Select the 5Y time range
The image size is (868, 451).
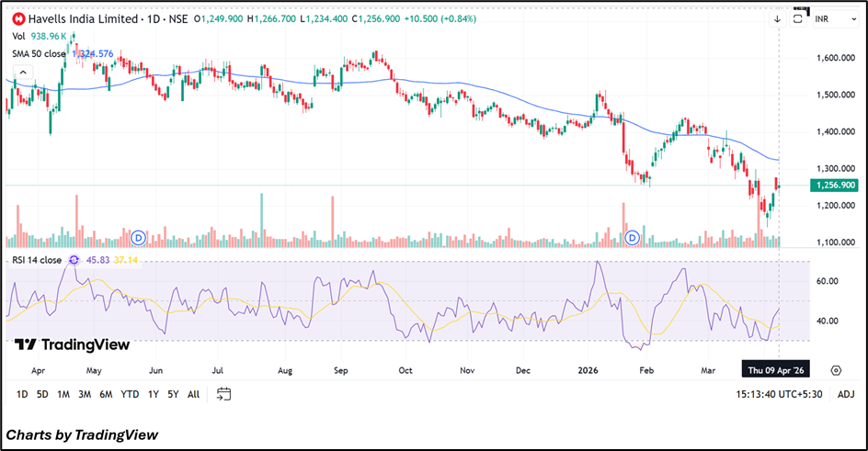coord(173,394)
